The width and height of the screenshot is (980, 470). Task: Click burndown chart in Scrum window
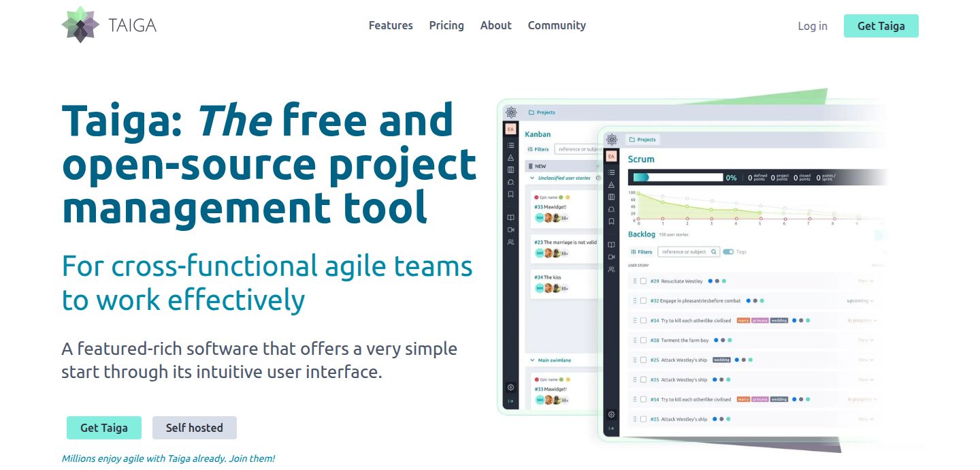755,208
